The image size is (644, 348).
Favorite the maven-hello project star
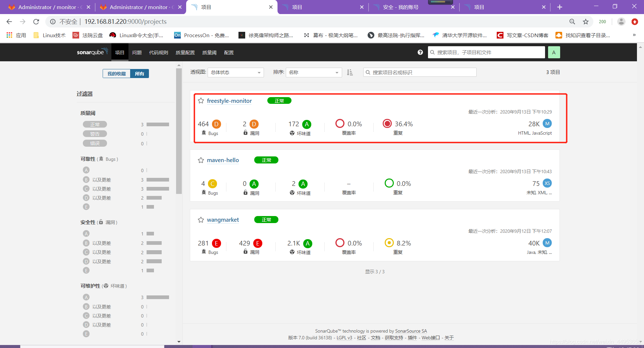pos(201,160)
